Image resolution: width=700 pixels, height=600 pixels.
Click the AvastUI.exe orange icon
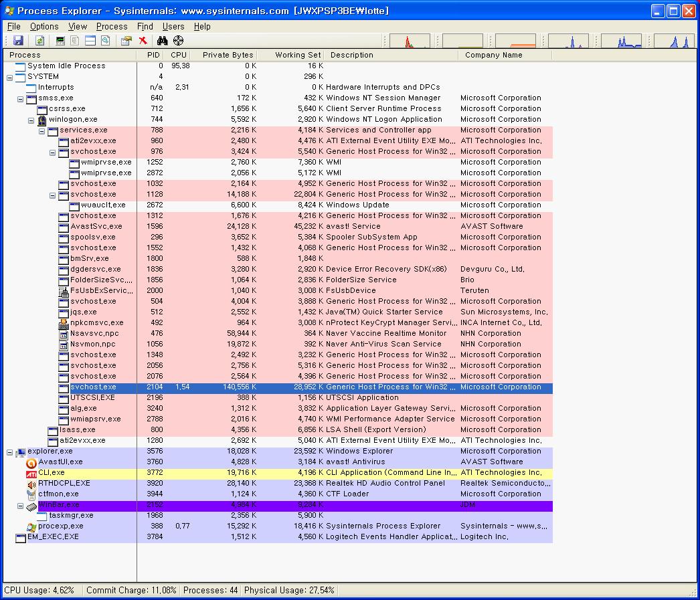31,462
